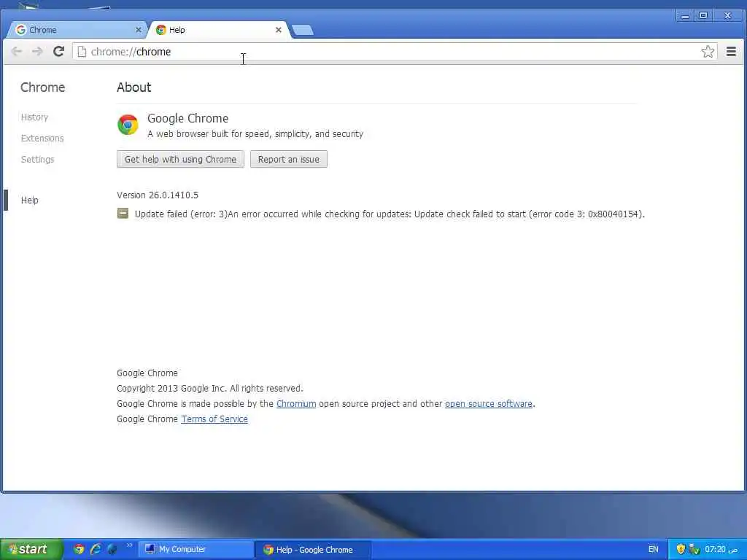Image resolution: width=747 pixels, height=560 pixels.
Task: Open the Start menu
Action: 31,549
